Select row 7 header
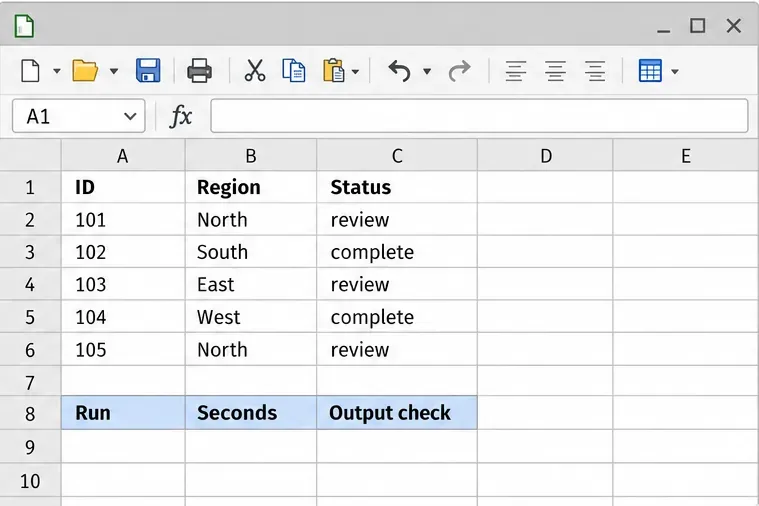The width and height of the screenshot is (759, 506). pos(30,382)
